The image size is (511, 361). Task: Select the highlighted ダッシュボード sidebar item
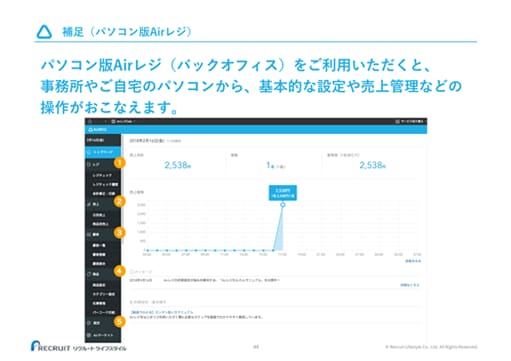point(103,152)
